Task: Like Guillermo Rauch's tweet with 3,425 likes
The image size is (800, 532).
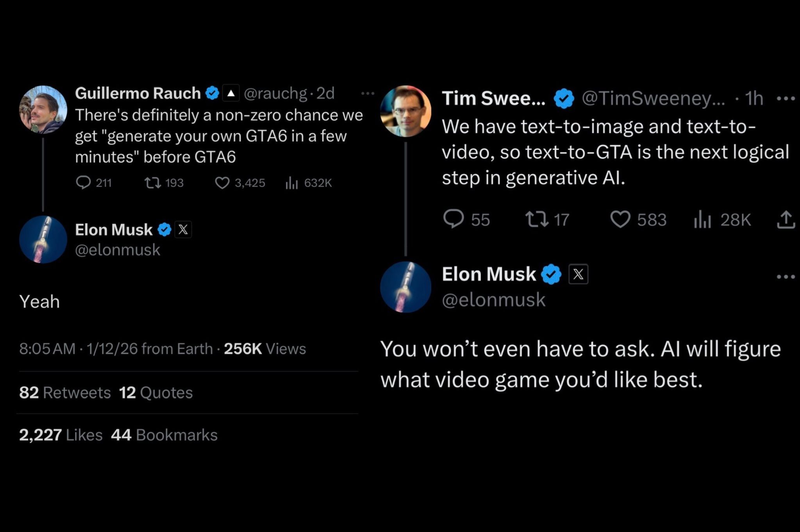Action: 222,182
